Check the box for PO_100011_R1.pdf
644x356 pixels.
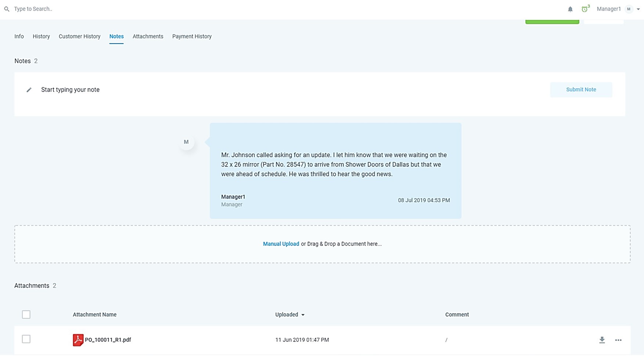point(26,339)
